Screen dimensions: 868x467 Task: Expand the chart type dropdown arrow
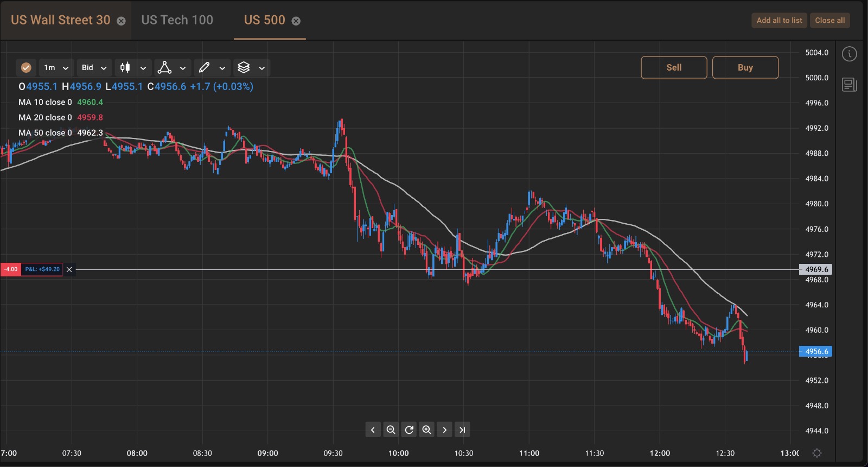pyautogui.click(x=143, y=68)
